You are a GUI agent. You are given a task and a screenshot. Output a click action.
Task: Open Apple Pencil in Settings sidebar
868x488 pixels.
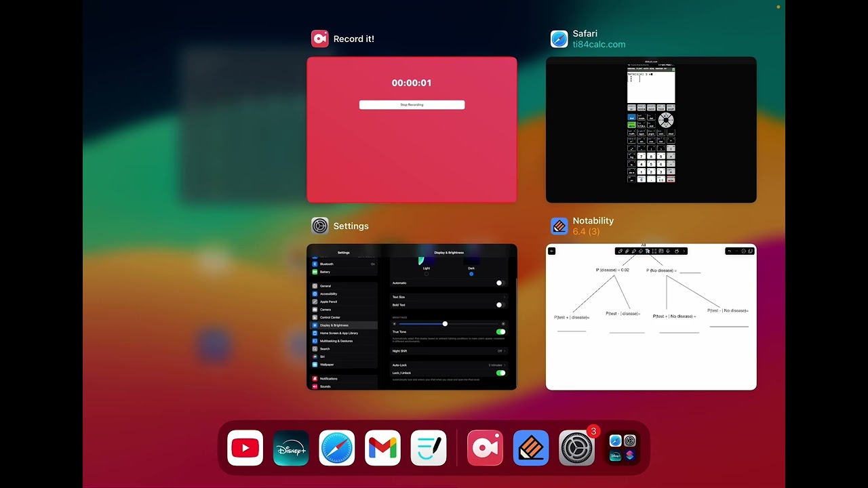(x=344, y=302)
